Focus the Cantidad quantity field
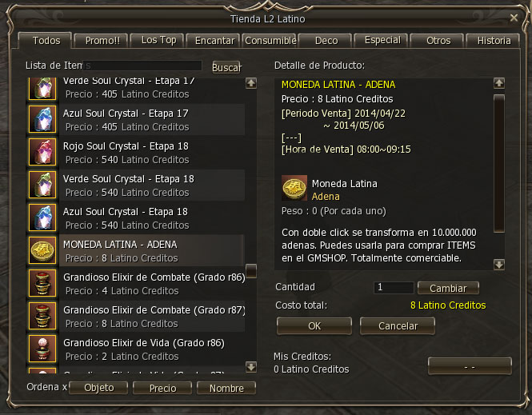 394,288
